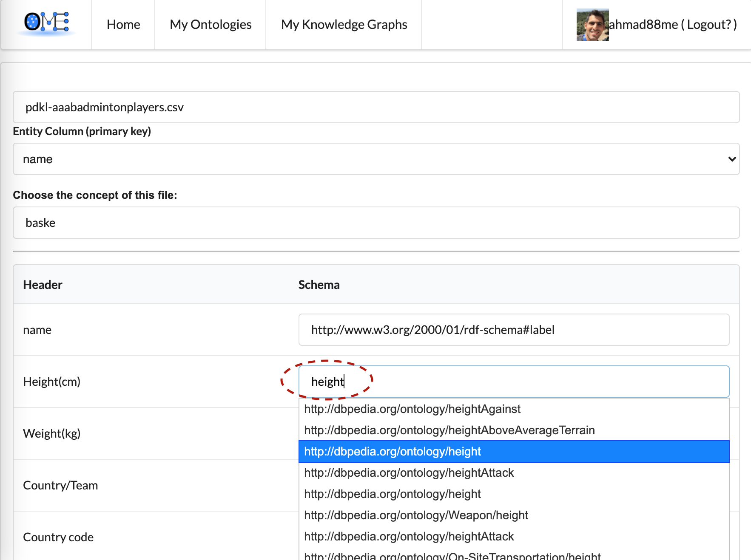Click the rdf-schema#label schema field for name
Image resolution: width=751 pixels, height=560 pixels.
514,330
